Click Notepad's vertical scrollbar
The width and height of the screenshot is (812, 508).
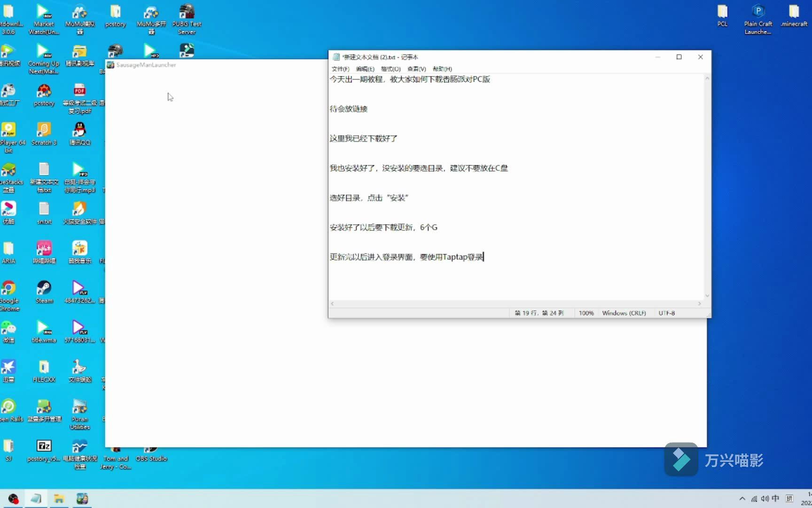pos(707,188)
